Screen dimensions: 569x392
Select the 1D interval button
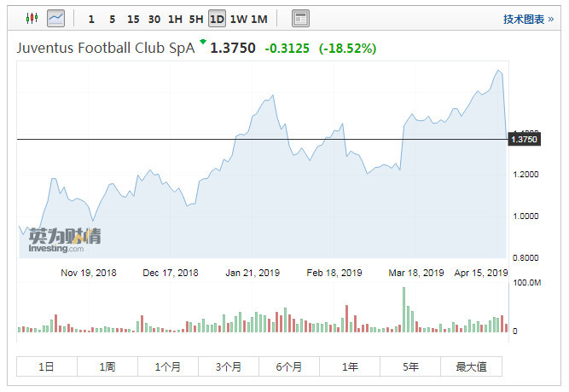[x=217, y=19]
